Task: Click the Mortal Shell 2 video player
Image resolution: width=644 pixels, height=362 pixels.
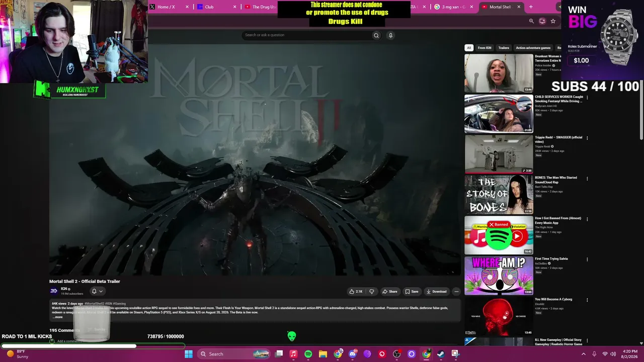Action: pyautogui.click(x=255, y=160)
